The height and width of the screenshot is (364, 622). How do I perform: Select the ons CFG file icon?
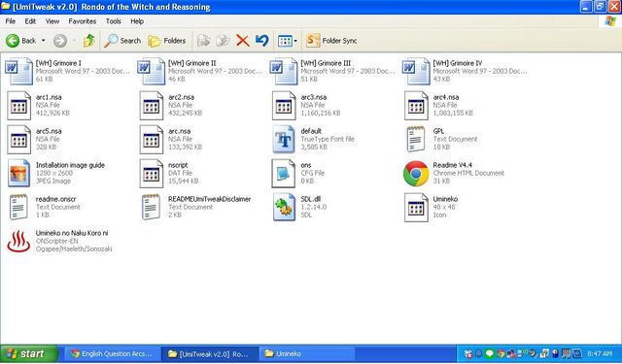pyautogui.click(x=284, y=174)
